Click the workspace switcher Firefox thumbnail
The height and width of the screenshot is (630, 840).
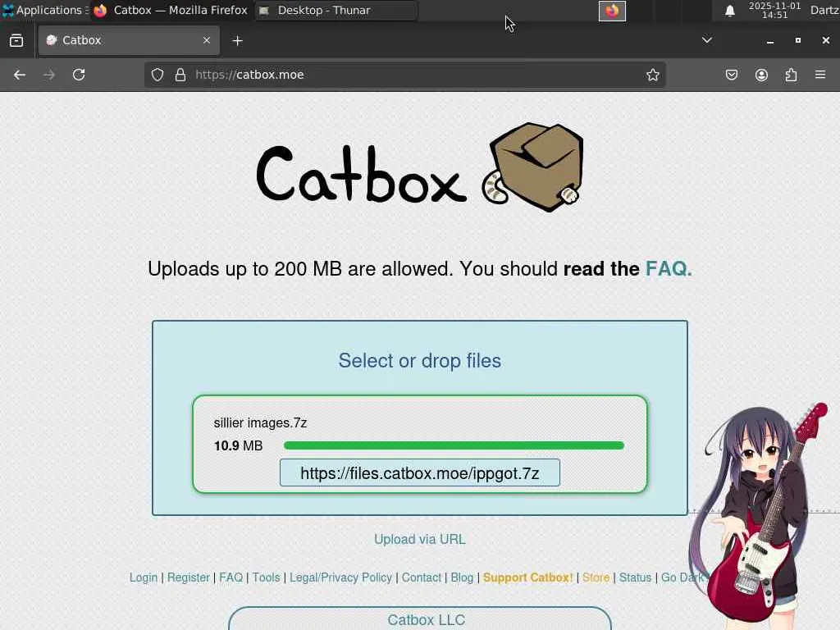click(x=612, y=11)
